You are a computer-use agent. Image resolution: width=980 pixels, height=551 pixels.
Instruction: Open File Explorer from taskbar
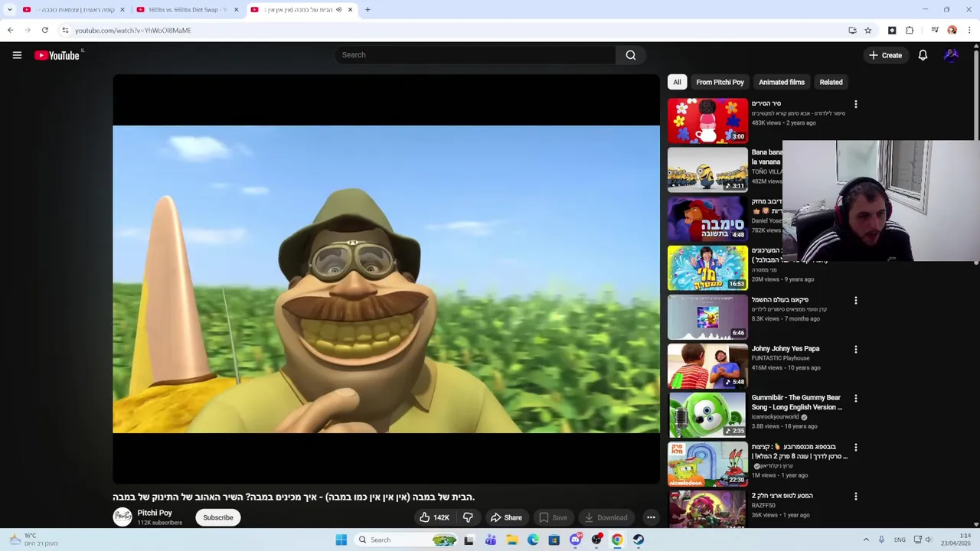[511, 540]
